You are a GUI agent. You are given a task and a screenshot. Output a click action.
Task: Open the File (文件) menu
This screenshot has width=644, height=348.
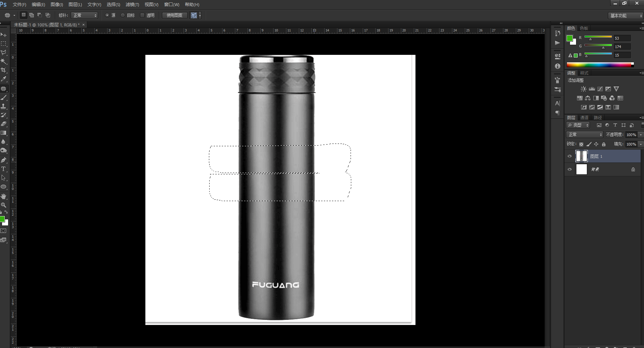point(19,4)
